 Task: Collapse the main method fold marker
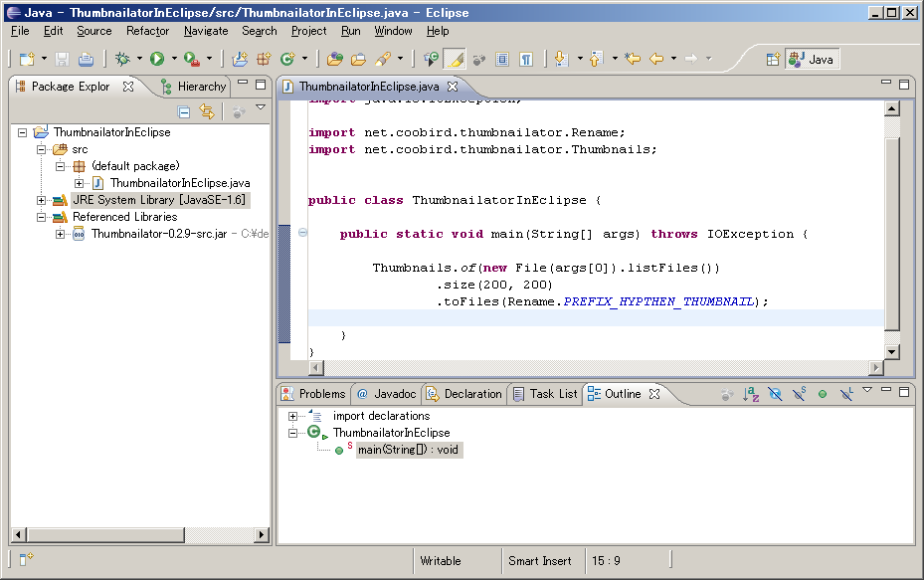click(x=302, y=233)
